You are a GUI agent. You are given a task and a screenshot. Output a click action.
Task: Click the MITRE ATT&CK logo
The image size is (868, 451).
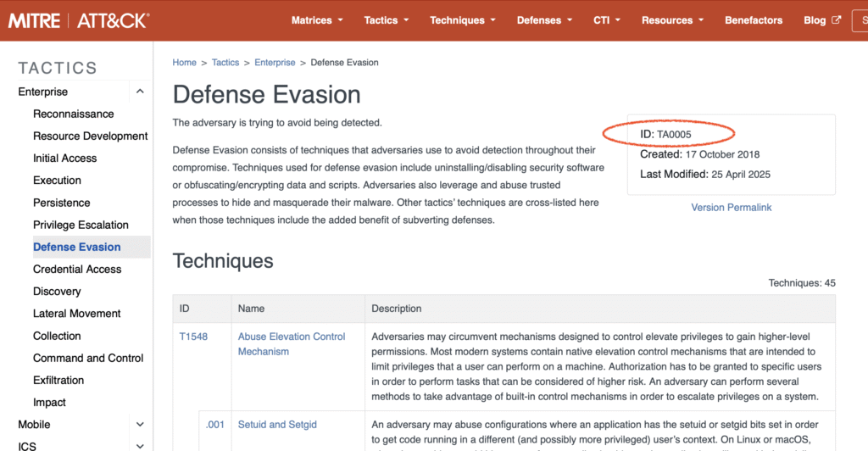click(78, 20)
